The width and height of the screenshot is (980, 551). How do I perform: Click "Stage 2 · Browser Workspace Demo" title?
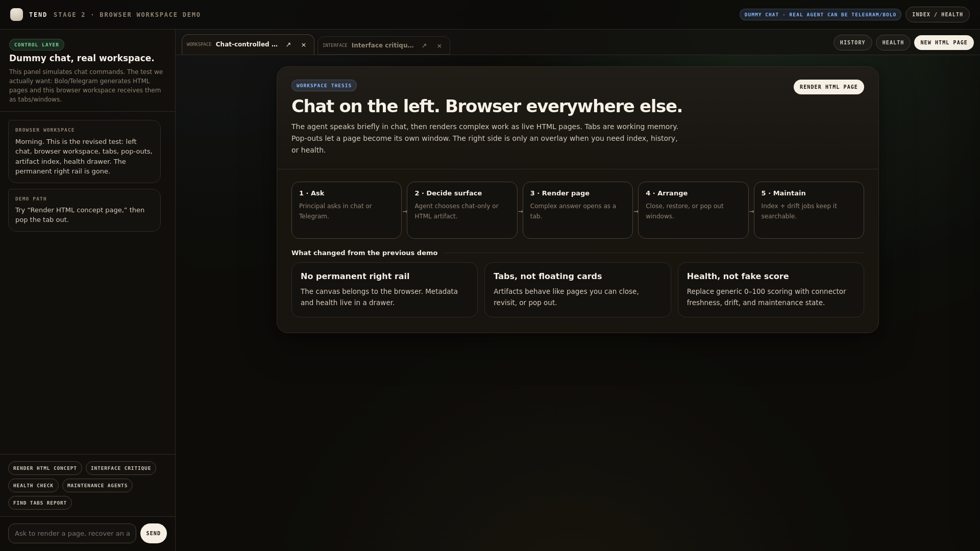(x=127, y=15)
